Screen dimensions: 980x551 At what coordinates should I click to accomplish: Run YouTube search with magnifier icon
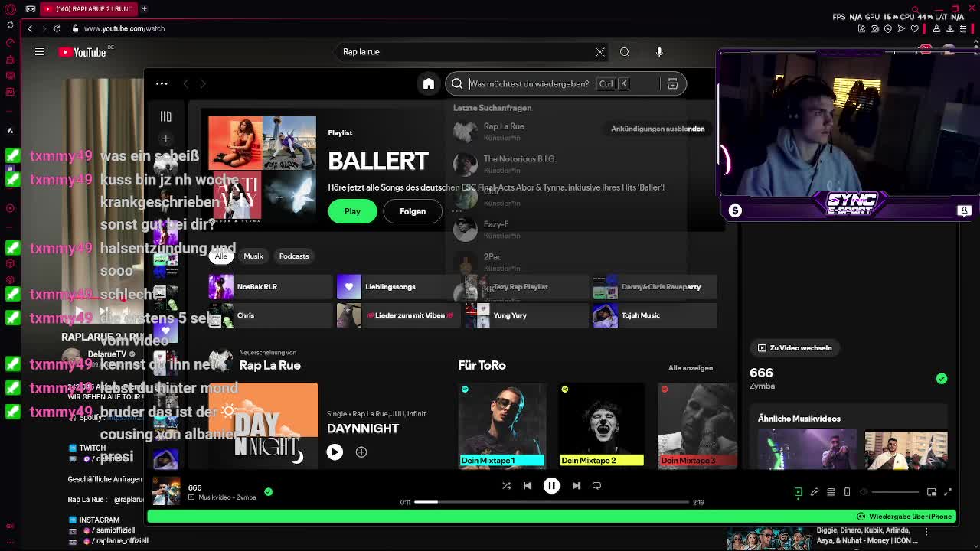tap(625, 52)
